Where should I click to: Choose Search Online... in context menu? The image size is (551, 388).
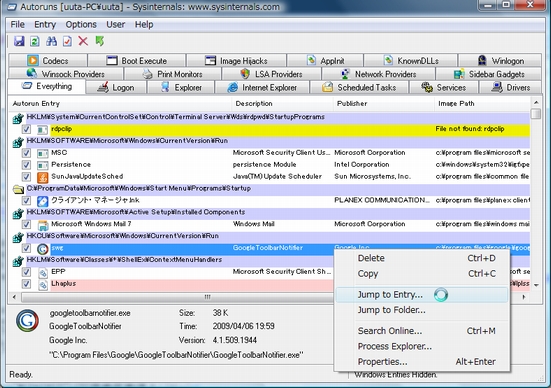pyautogui.click(x=422, y=331)
